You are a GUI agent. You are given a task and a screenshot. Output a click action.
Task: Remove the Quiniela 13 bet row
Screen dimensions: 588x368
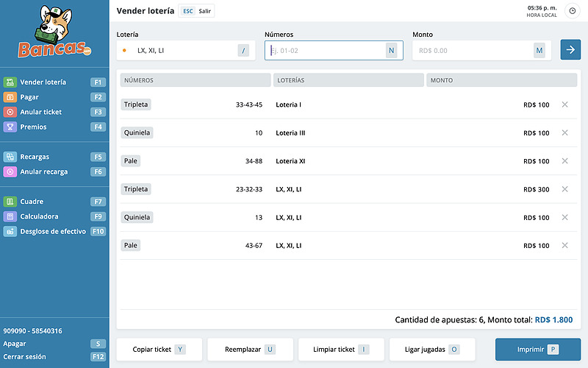click(x=564, y=218)
